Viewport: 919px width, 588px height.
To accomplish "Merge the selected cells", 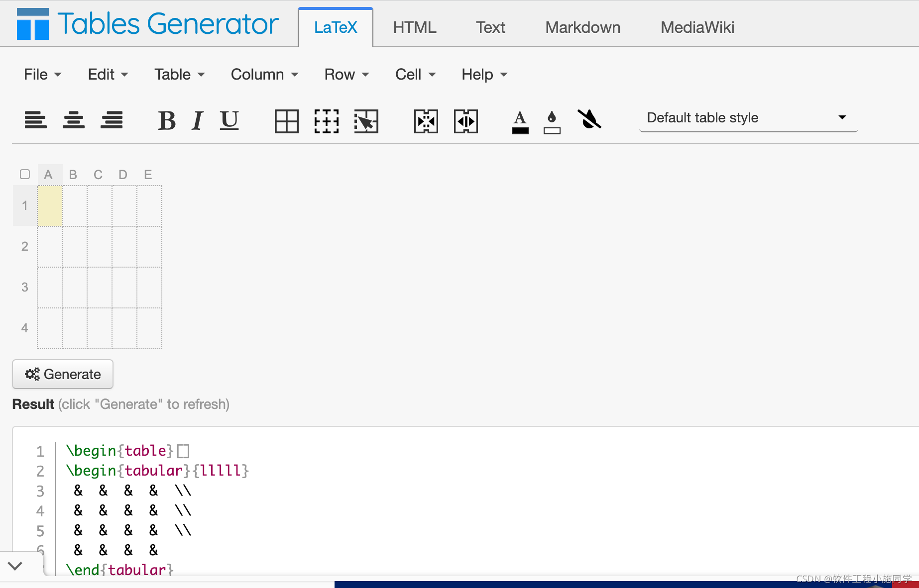I will point(426,121).
